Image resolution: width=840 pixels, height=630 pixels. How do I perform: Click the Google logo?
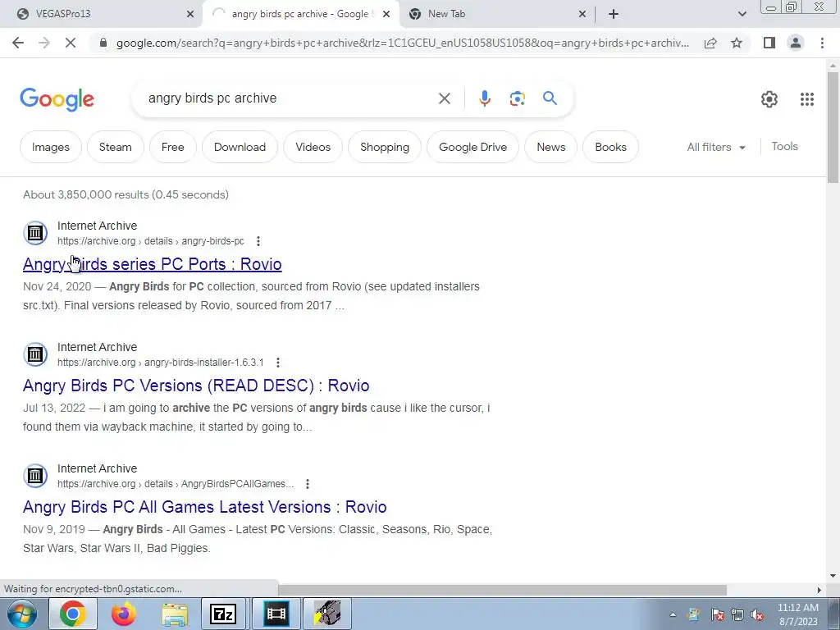coord(57,99)
